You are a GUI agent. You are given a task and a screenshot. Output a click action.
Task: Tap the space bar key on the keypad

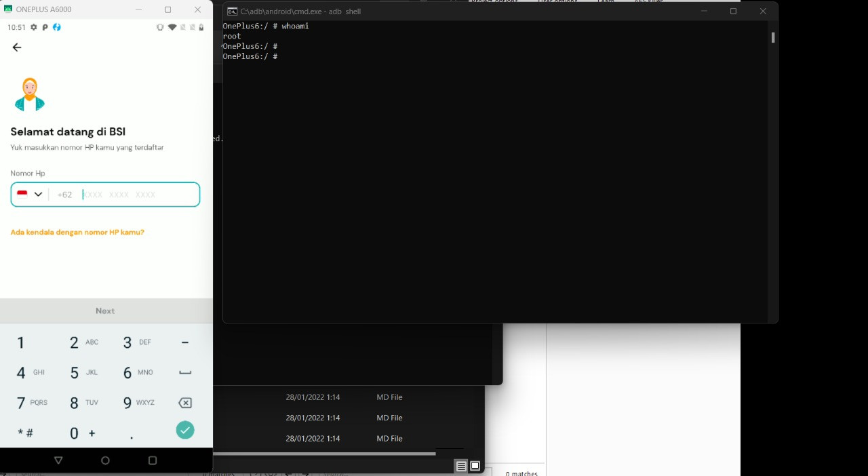pos(185,372)
